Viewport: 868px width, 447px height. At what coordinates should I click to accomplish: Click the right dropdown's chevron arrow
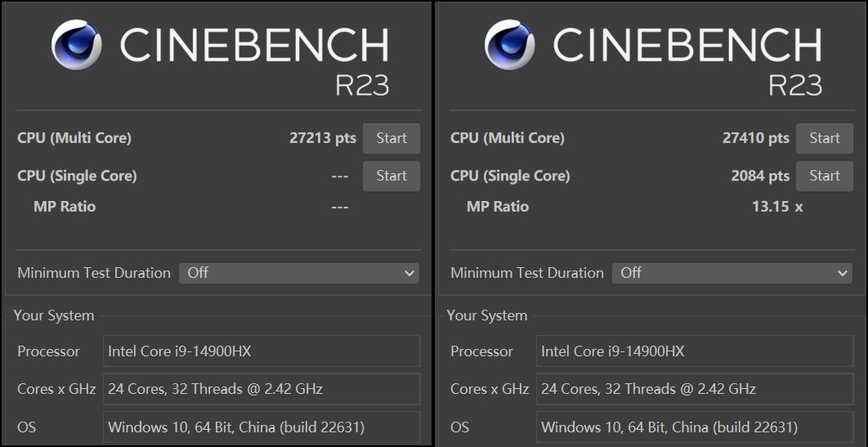(842, 273)
